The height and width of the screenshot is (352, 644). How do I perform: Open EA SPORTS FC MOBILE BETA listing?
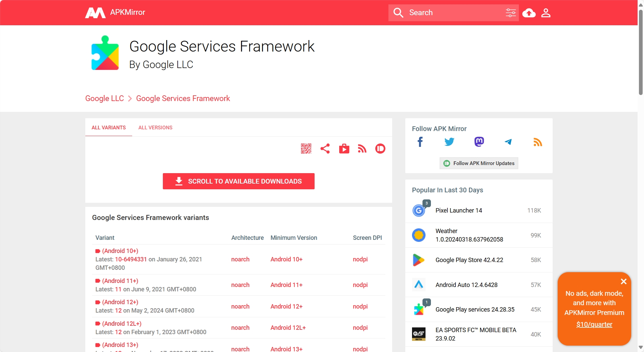476,334
